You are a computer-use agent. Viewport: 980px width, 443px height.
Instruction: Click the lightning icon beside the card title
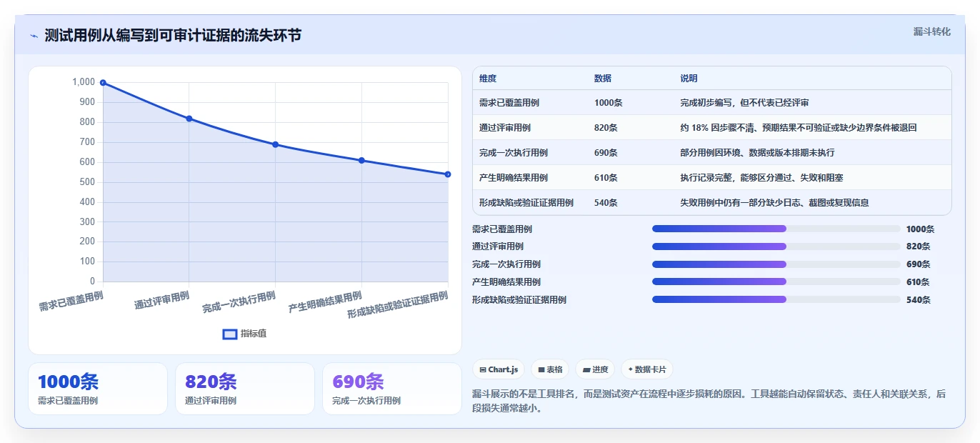(x=34, y=36)
